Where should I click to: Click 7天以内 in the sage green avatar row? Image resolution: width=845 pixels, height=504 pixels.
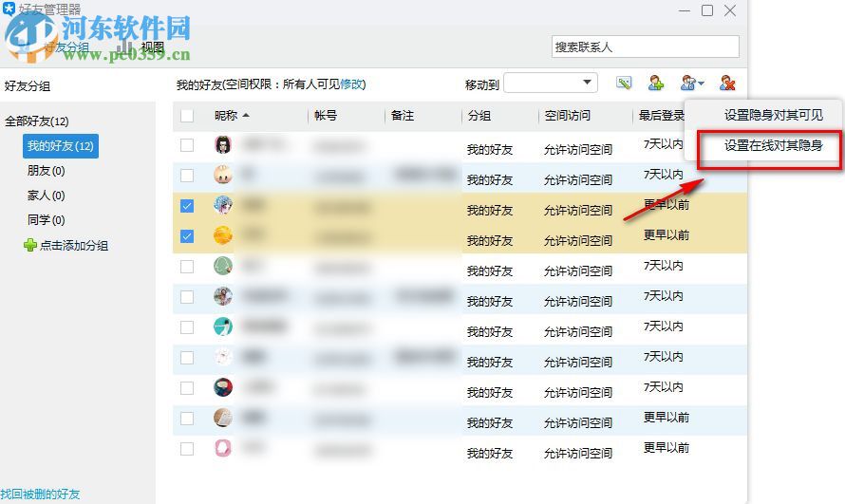(663, 266)
